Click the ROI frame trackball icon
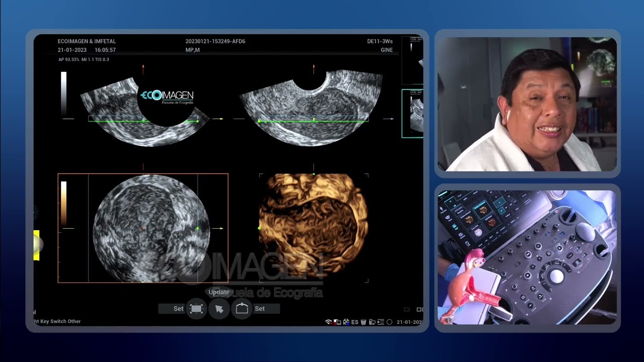The width and height of the screenshot is (644, 362). click(x=196, y=309)
